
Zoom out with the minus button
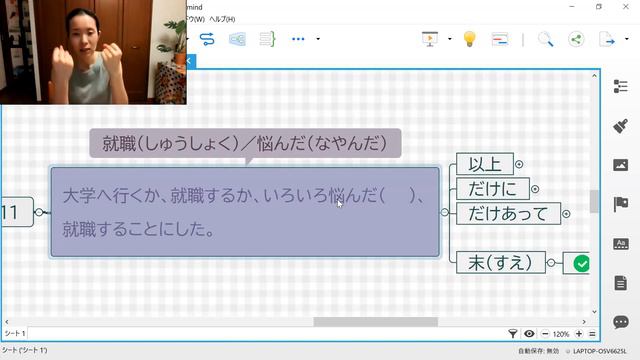click(x=545, y=334)
